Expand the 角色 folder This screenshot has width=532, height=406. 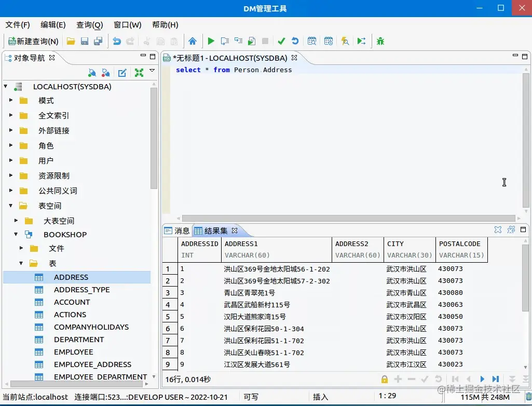[x=11, y=145]
